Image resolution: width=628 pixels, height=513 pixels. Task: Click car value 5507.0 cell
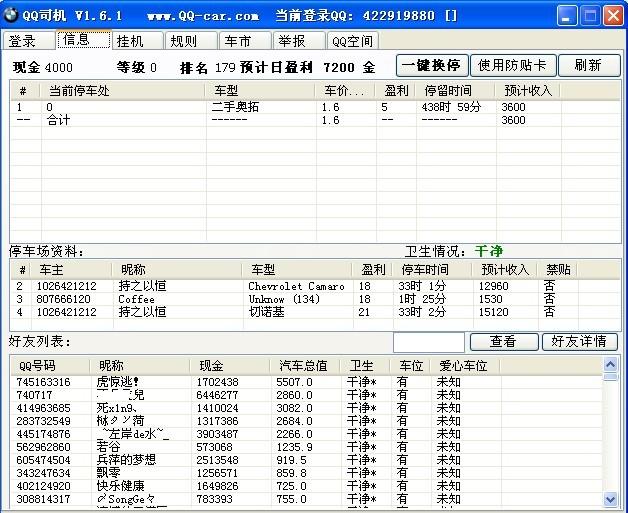[x=294, y=382]
